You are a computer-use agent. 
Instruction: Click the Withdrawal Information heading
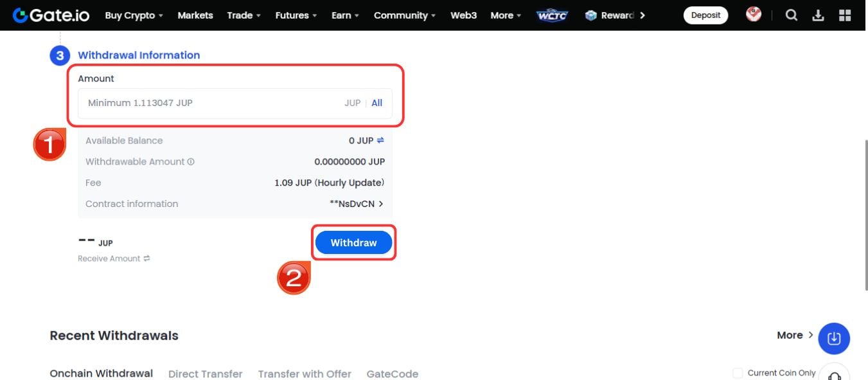coord(139,55)
